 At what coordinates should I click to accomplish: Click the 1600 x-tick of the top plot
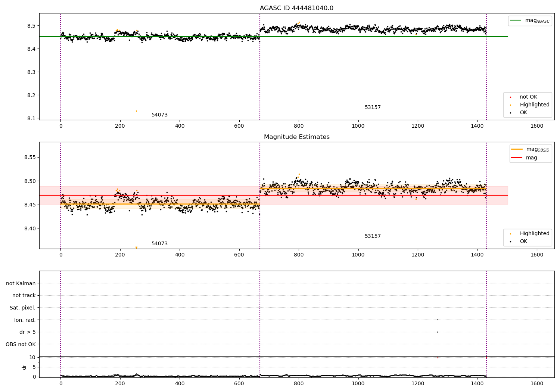[x=537, y=126]
